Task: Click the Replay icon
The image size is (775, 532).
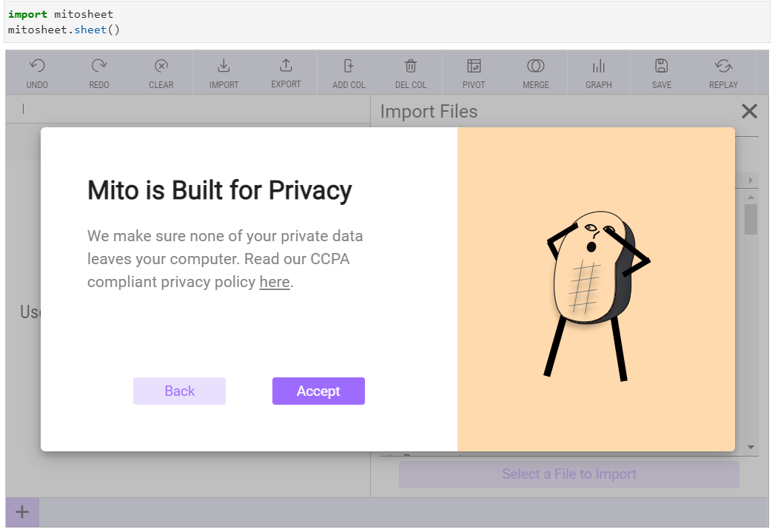Action: click(723, 67)
